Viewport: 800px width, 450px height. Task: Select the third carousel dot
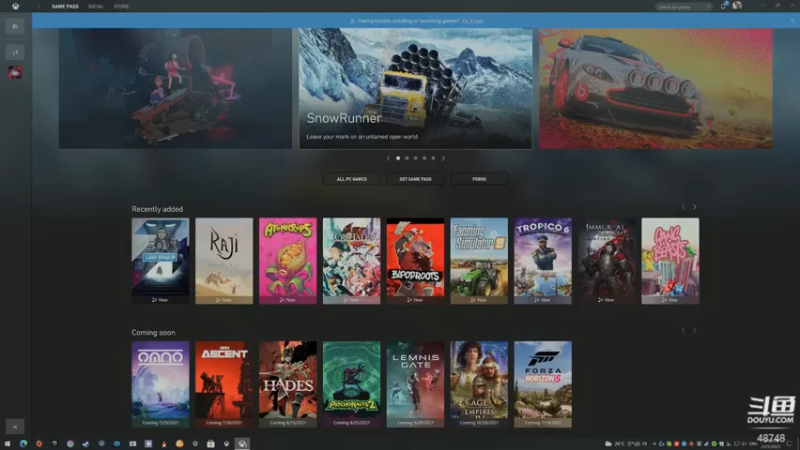415,158
